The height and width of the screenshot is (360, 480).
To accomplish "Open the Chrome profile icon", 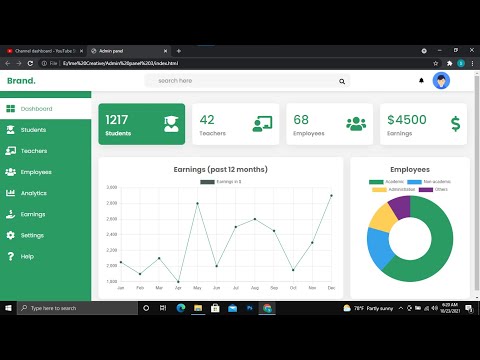I will [x=461, y=63].
